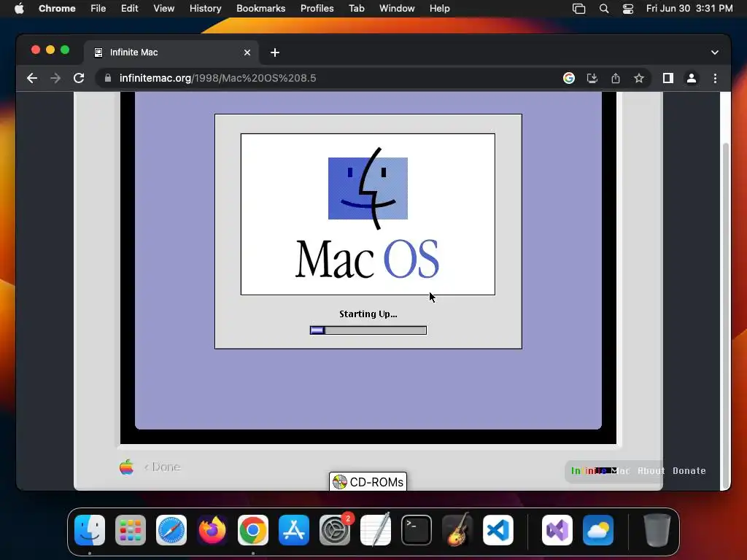Bookmark this page with the star icon
747x560 pixels.
coord(639,78)
